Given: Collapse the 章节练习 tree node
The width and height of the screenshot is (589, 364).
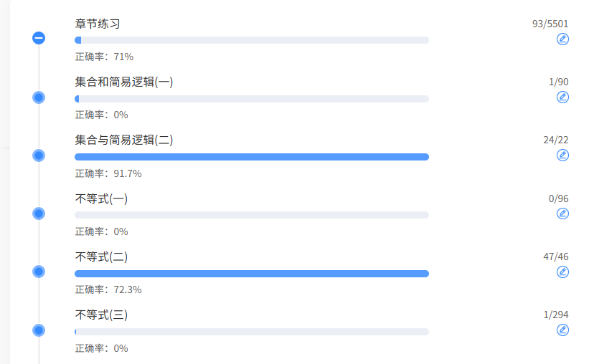Looking at the screenshot, I should pyautogui.click(x=39, y=38).
